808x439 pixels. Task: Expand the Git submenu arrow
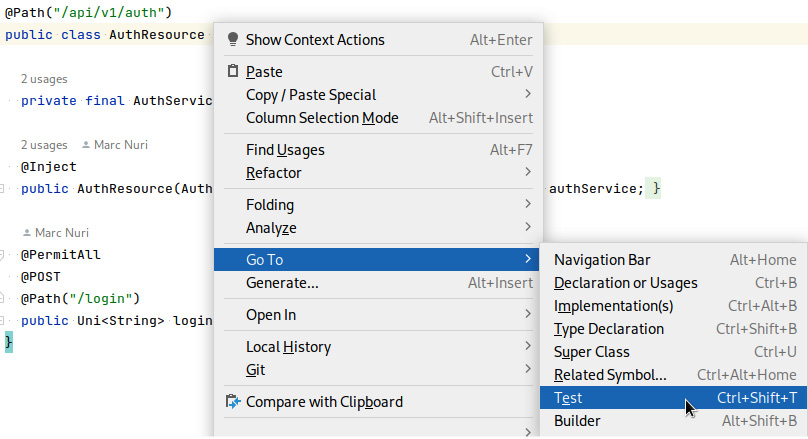pos(528,368)
